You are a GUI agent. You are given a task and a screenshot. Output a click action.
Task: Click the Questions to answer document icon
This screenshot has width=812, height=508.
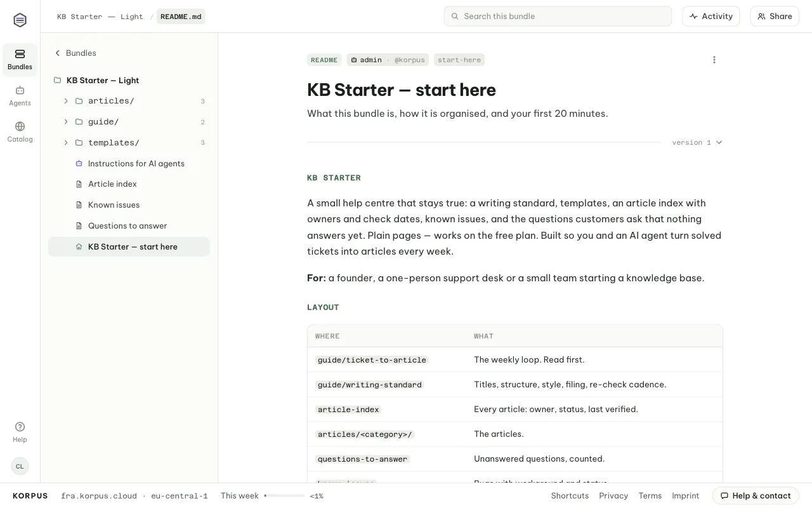(x=79, y=226)
